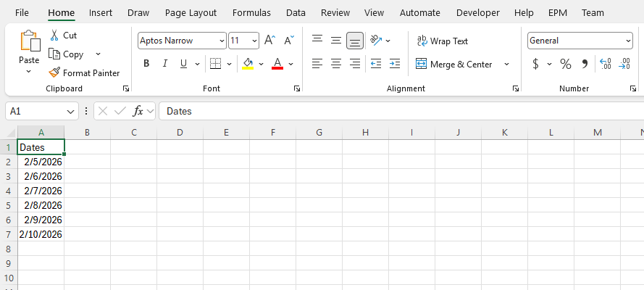Image resolution: width=644 pixels, height=290 pixels.
Task: Decrease the cell indent
Action: coord(376,64)
